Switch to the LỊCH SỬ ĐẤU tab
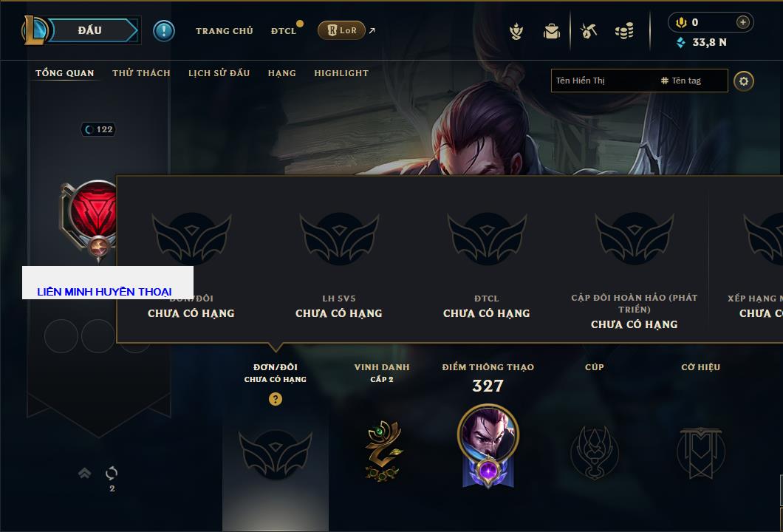The image size is (783, 532). 219,73
